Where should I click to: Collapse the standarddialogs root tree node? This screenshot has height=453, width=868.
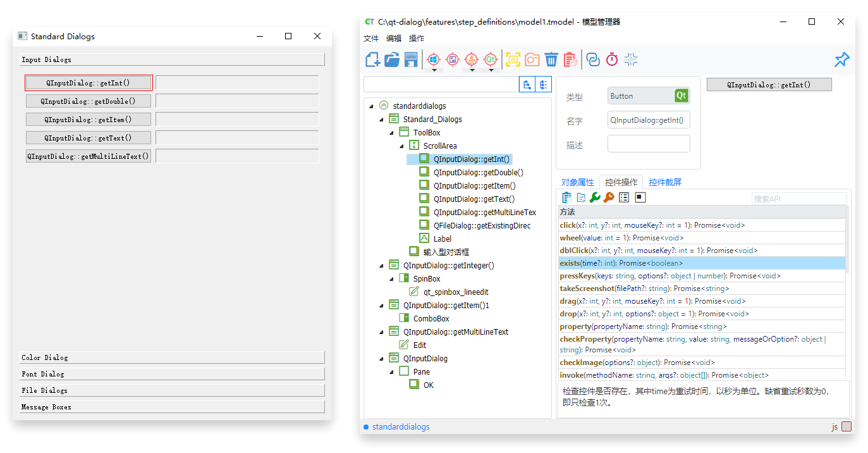tap(371, 106)
